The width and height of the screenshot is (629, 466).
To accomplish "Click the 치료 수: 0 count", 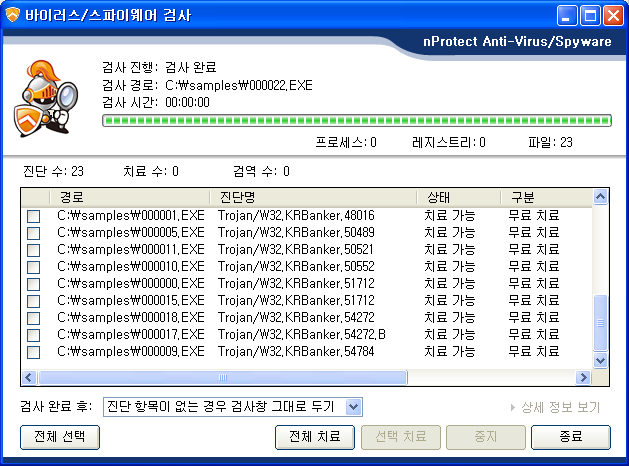I will 151,172.
